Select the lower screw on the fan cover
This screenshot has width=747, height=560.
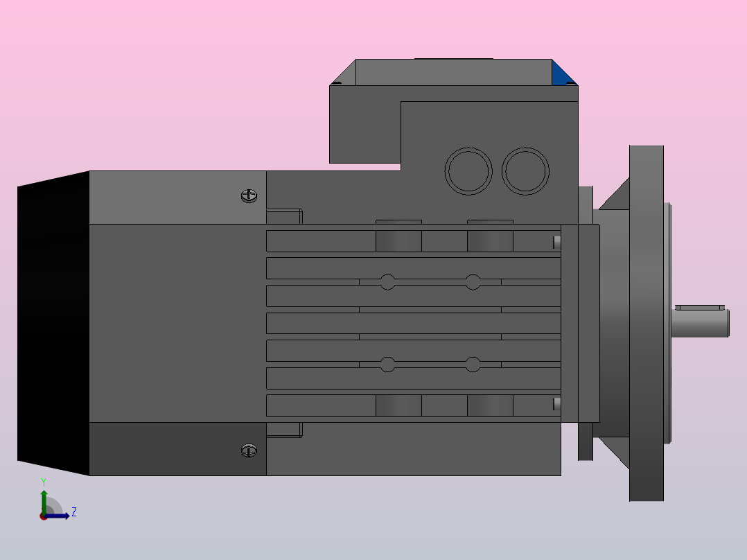coord(249,450)
